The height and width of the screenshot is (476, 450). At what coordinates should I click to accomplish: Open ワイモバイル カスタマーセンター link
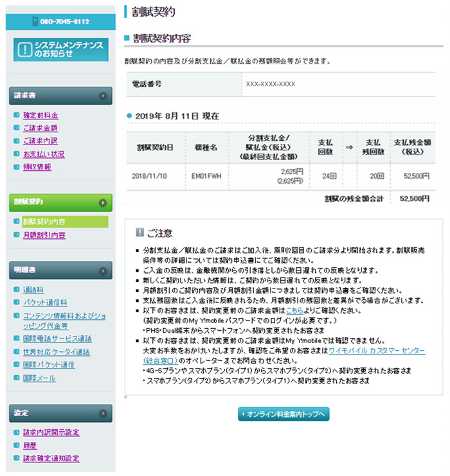(376, 351)
